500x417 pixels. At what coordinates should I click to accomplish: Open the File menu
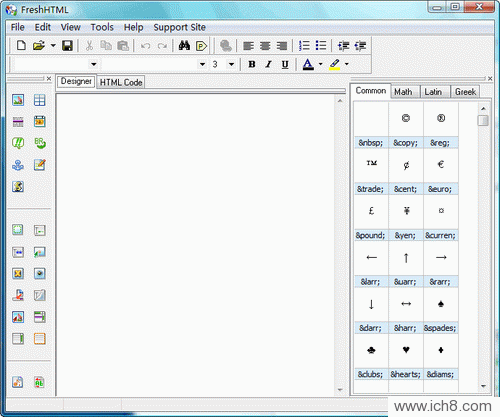click(x=18, y=27)
